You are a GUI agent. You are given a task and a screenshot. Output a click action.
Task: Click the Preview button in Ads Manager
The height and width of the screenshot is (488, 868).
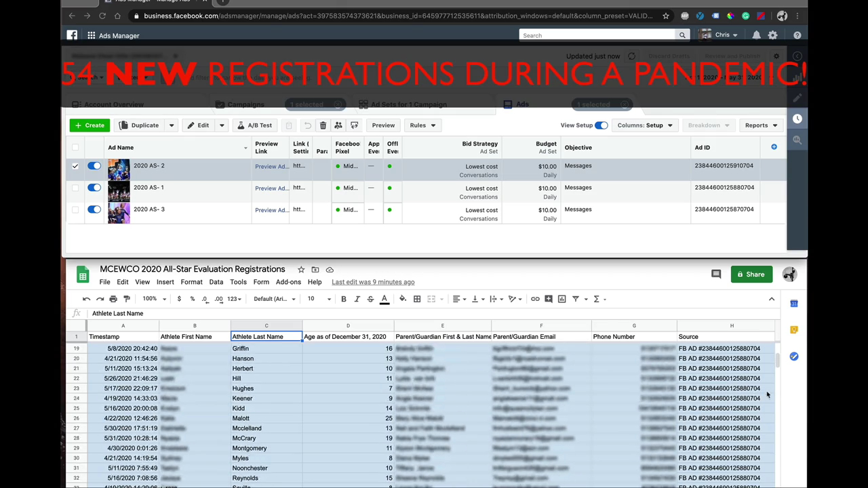click(383, 125)
